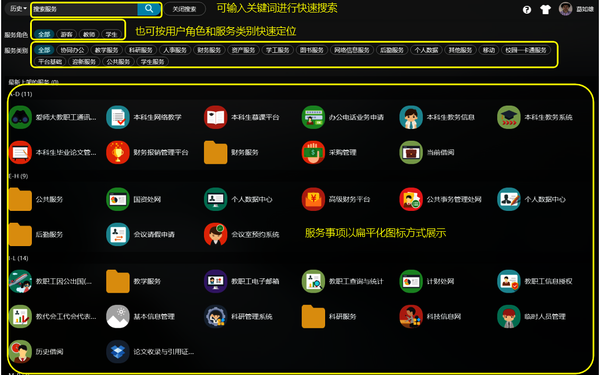Open 公共事务管理处网 service icon
Viewport: 600px width, 375px height.
pyautogui.click(x=411, y=199)
